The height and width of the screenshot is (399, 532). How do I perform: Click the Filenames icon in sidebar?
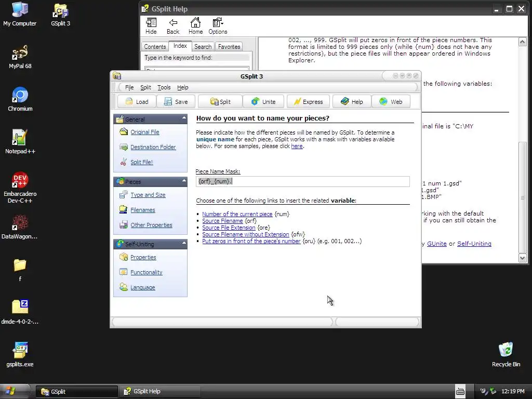point(124,209)
